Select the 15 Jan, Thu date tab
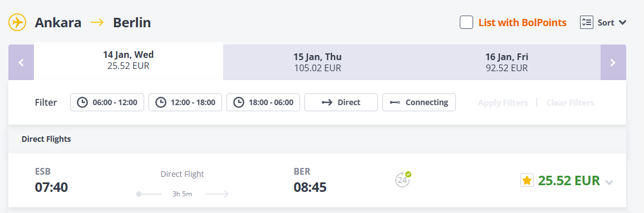Viewport: 644px width, 213px height. tap(317, 62)
